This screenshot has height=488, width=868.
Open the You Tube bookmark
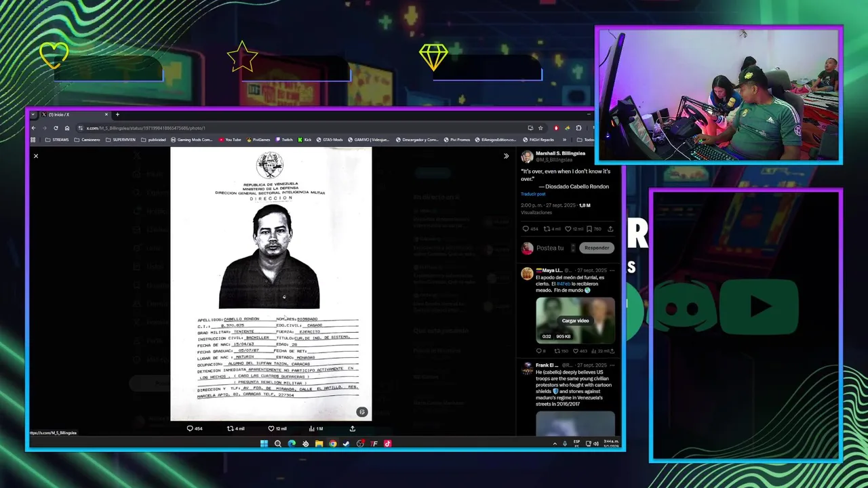click(x=230, y=140)
